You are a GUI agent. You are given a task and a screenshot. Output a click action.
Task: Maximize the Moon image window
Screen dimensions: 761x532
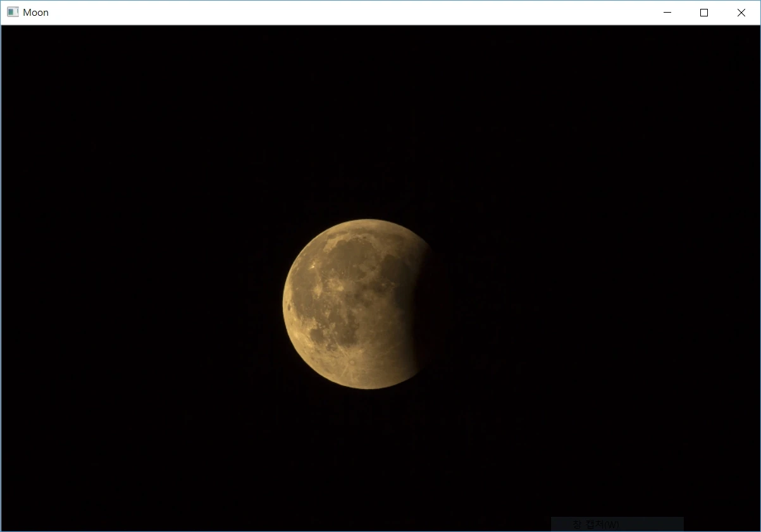[x=703, y=13]
